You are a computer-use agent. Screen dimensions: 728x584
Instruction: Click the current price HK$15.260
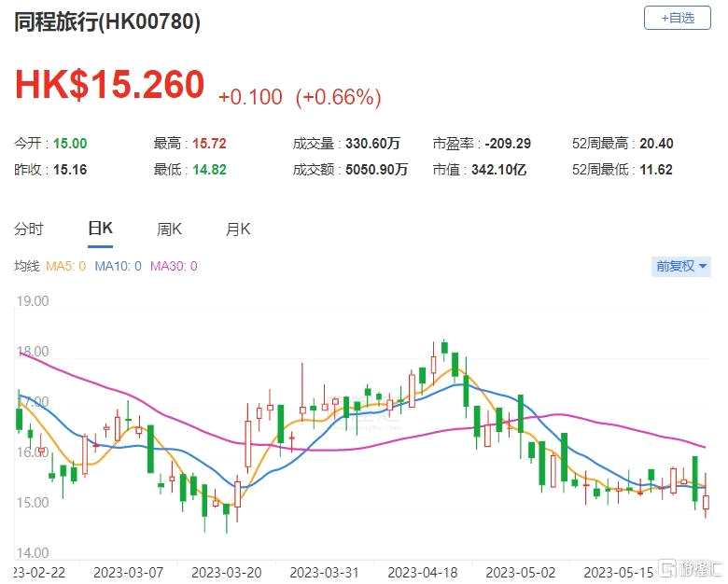tap(109, 85)
